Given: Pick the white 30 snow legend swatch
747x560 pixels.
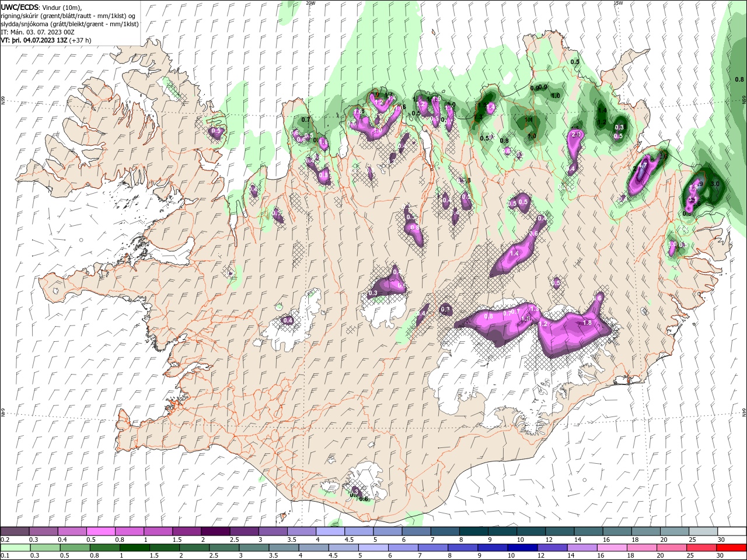Looking at the screenshot, I should [x=731, y=531].
